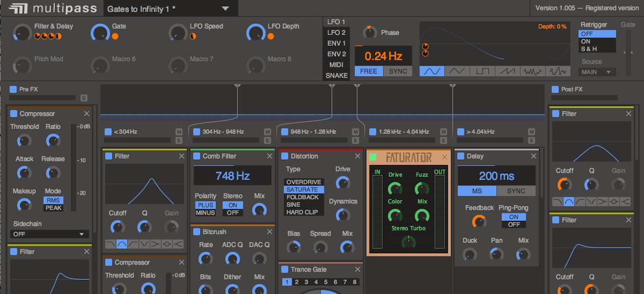The image size is (644, 294).
Task: Switch to the ENV 1 modulator tab
Action: pos(337,43)
